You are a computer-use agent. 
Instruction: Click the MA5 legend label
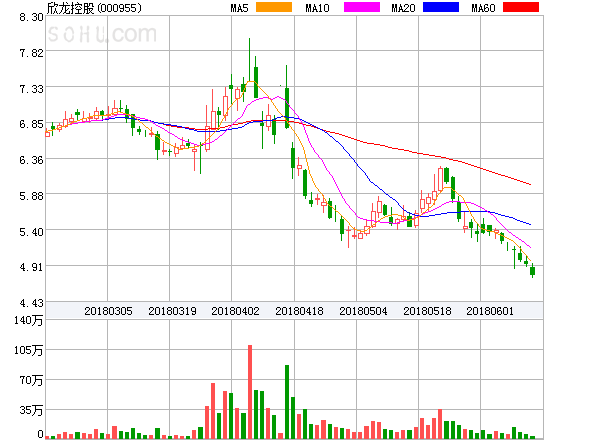(x=240, y=8)
